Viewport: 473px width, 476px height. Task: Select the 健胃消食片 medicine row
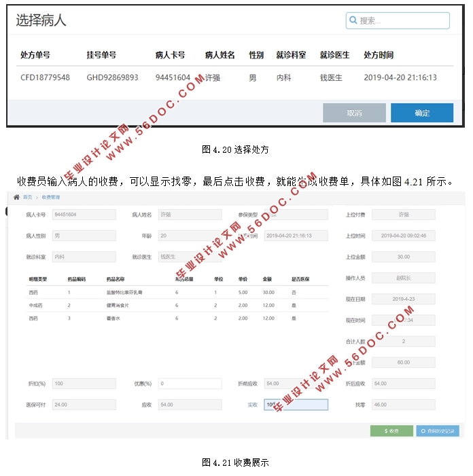click(x=173, y=306)
